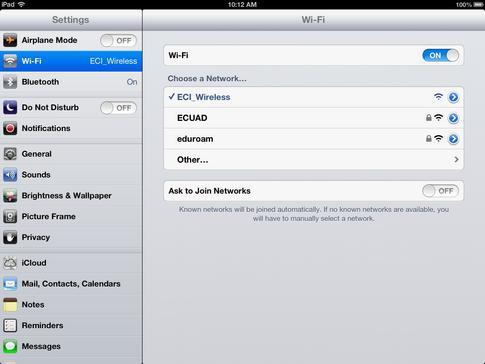This screenshot has width=485, height=364.
Task: Tap the Sounds speaker icon
Action: 10,175
